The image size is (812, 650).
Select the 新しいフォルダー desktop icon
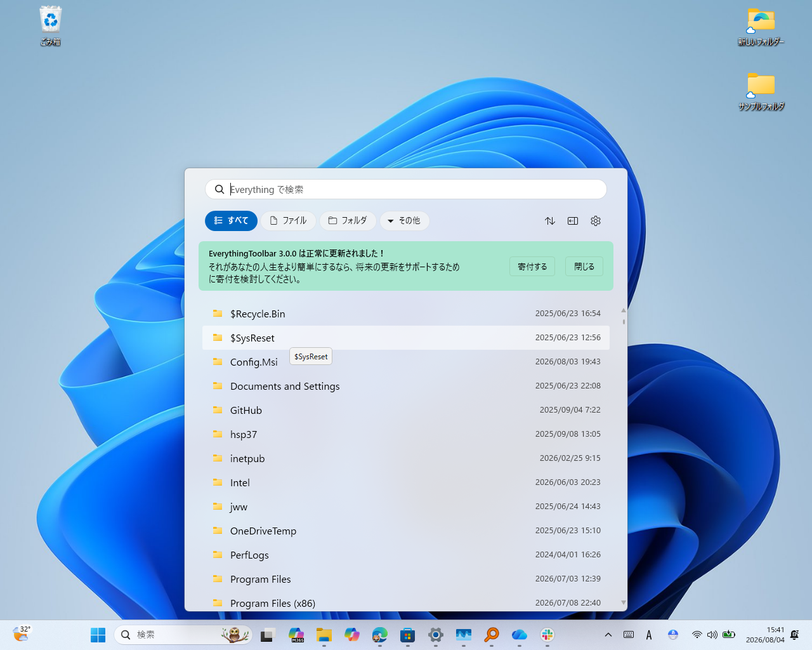(761, 27)
